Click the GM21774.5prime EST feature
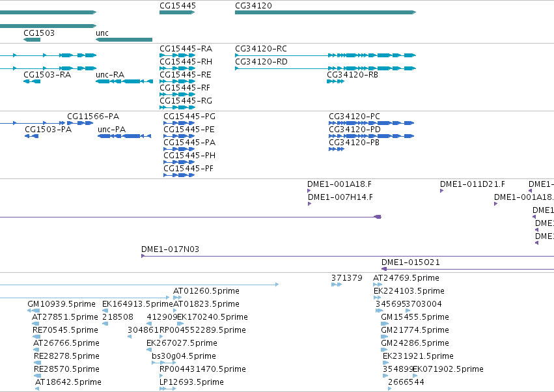 [385, 337]
